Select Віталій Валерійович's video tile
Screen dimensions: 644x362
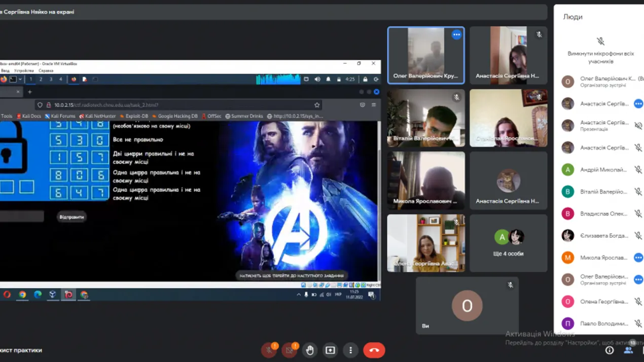tap(426, 118)
